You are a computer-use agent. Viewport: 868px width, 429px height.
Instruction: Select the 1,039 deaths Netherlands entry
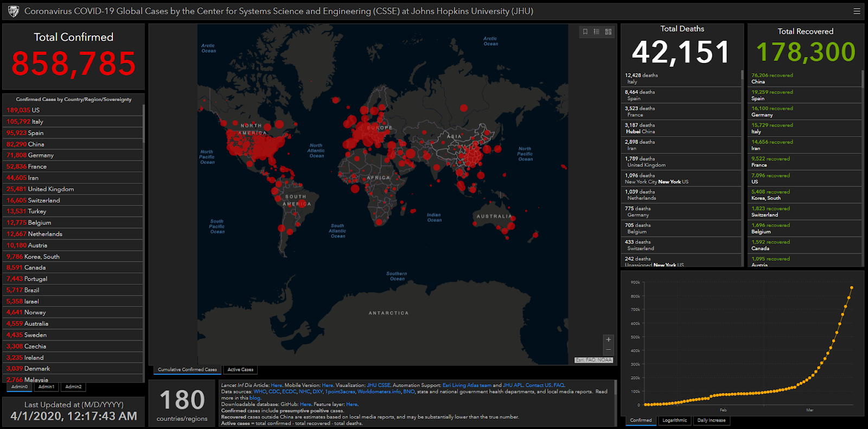point(681,195)
